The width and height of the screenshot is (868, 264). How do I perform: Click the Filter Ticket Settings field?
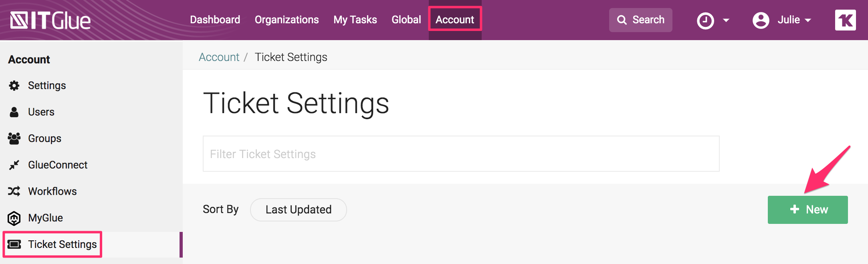click(461, 154)
